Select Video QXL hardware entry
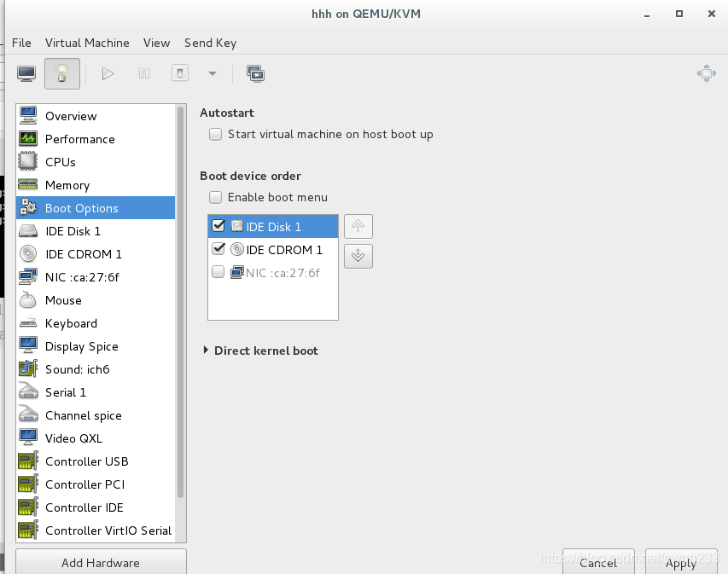This screenshot has width=728, height=574. tap(96, 438)
